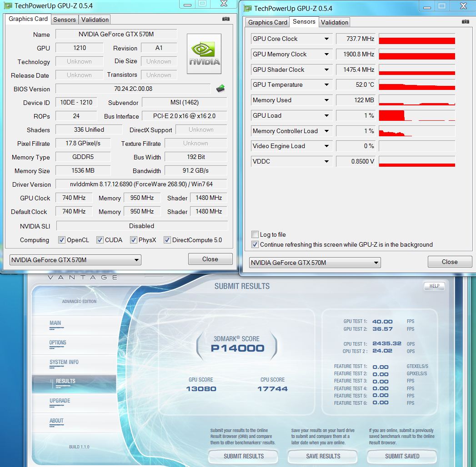Click the 737.7 MHz core clock value

356,39
